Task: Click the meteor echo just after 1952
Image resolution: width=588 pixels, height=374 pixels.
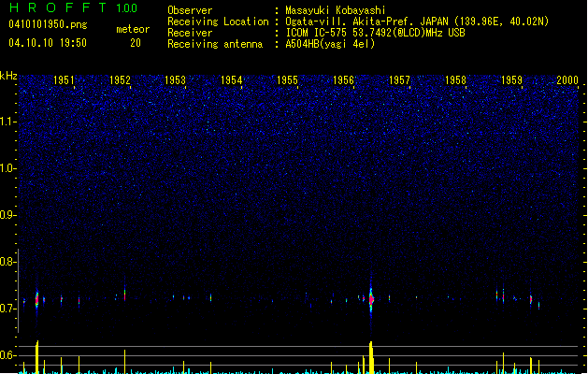Action: tap(125, 294)
